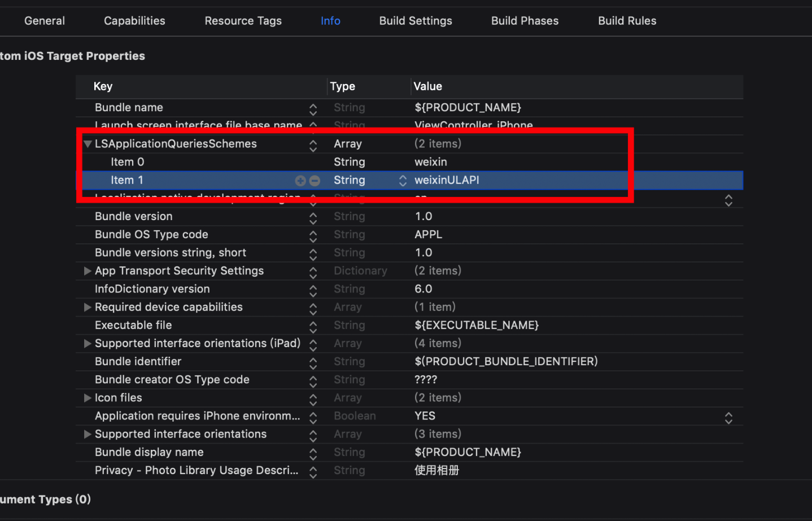812x521 pixels.
Task: Collapse the LSApplicationQueriesSchemes array
Action: coord(88,144)
